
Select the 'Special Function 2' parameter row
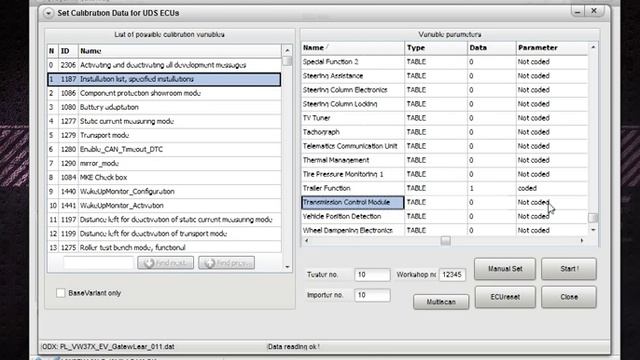point(444,62)
